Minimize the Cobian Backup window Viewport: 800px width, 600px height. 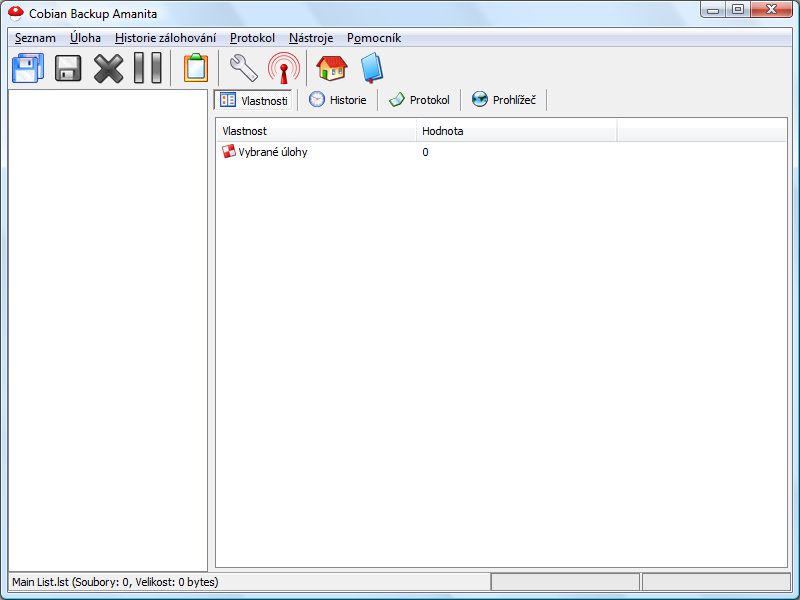pyautogui.click(x=713, y=10)
